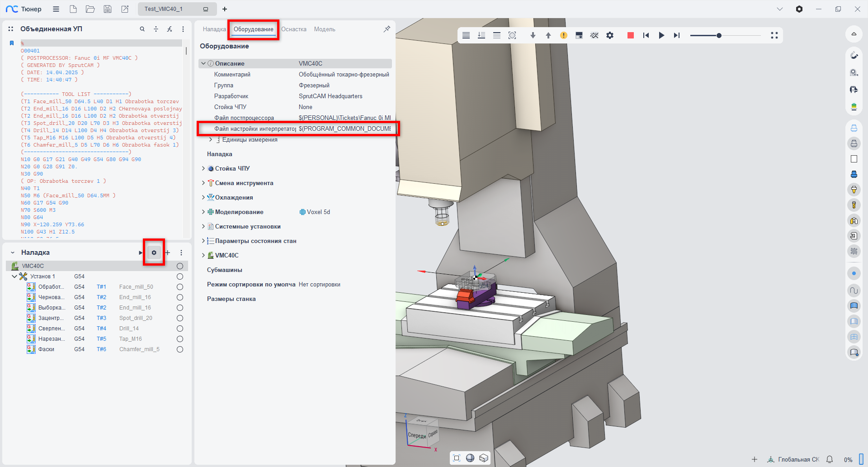The width and height of the screenshot is (868, 467).
Task: Pin the Оборудование properties panel
Action: (387, 29)
